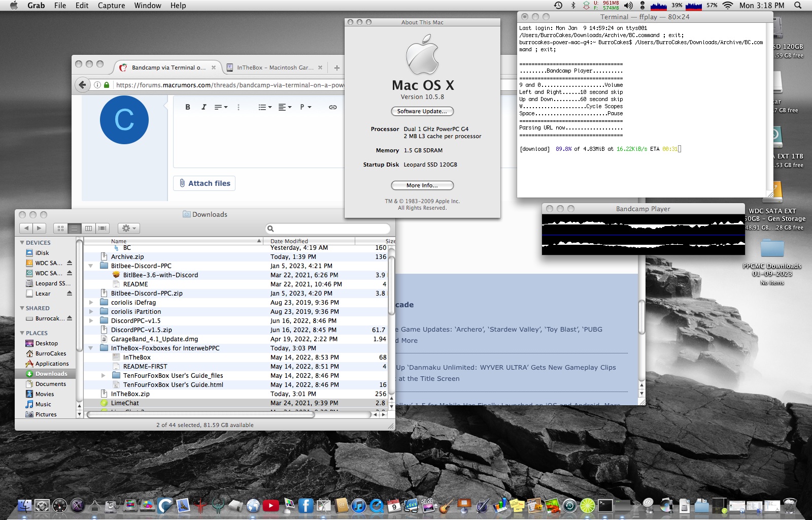Collapse InTheBox-Foxboxes for InterwebPPC folder
Viewport: 812px width, 520px height.
tap(90, 348)
